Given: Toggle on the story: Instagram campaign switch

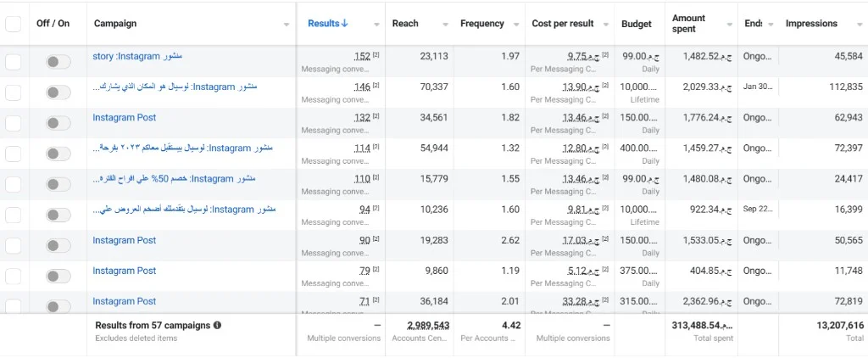Looking at the screenshot, I should 58,62.
